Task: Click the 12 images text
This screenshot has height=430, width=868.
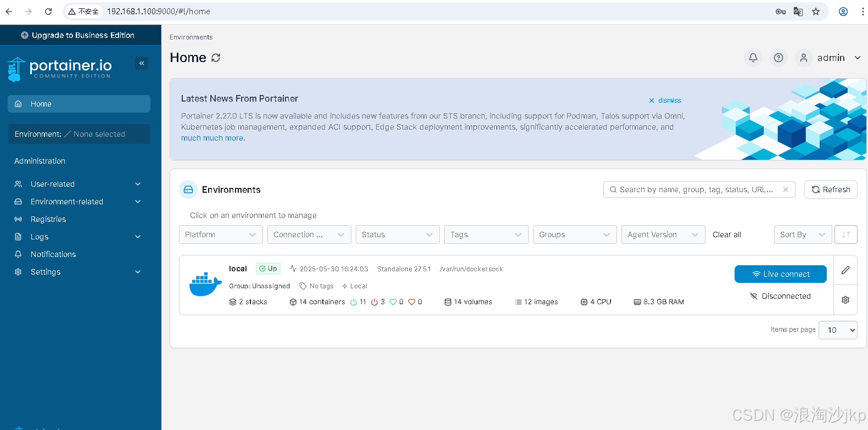Action: [541, 302]
